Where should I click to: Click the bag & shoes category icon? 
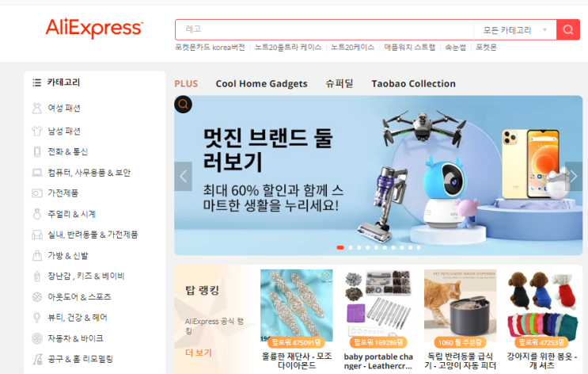tap(36, 255)
